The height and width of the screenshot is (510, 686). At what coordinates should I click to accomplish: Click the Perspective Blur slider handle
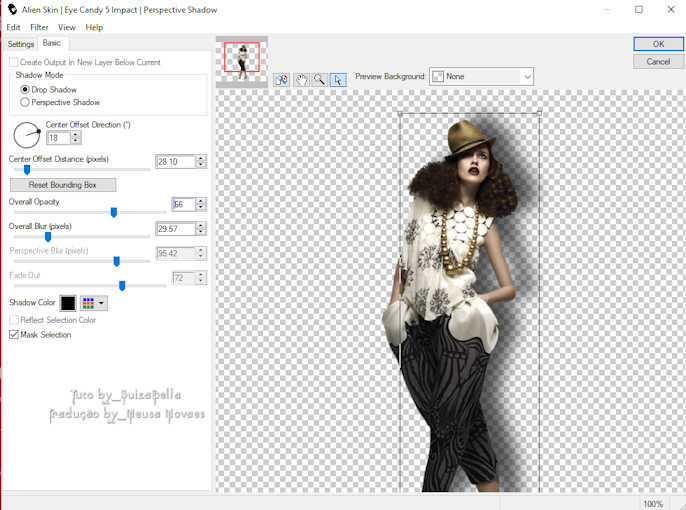pyautogui.click(x=116, y=261)
